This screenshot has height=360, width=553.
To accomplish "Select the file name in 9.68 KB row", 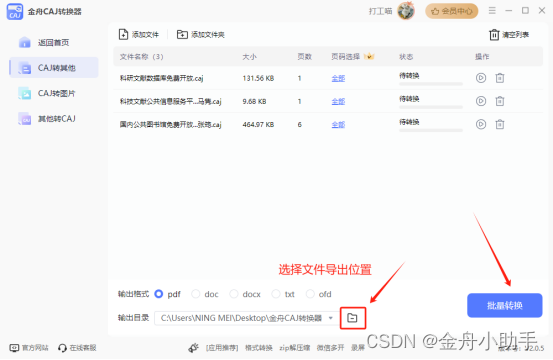I will tap(170, 102).
